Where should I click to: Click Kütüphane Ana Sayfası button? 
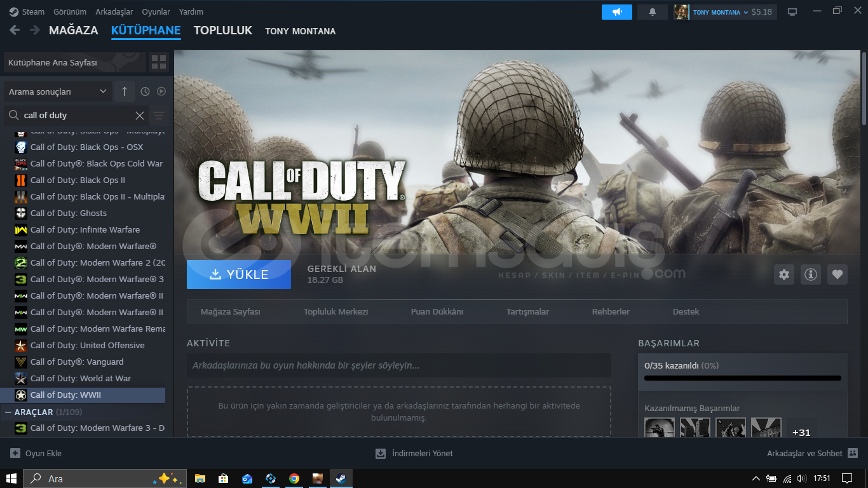coord(75,62)
